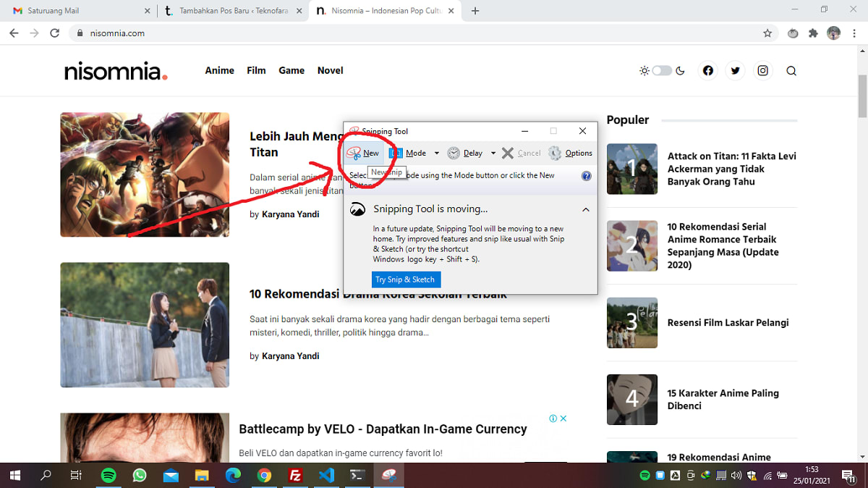This screenshot has width=868, height=488.
Task: Open the Chrome extensions puzzle icon
Action: 813,33
